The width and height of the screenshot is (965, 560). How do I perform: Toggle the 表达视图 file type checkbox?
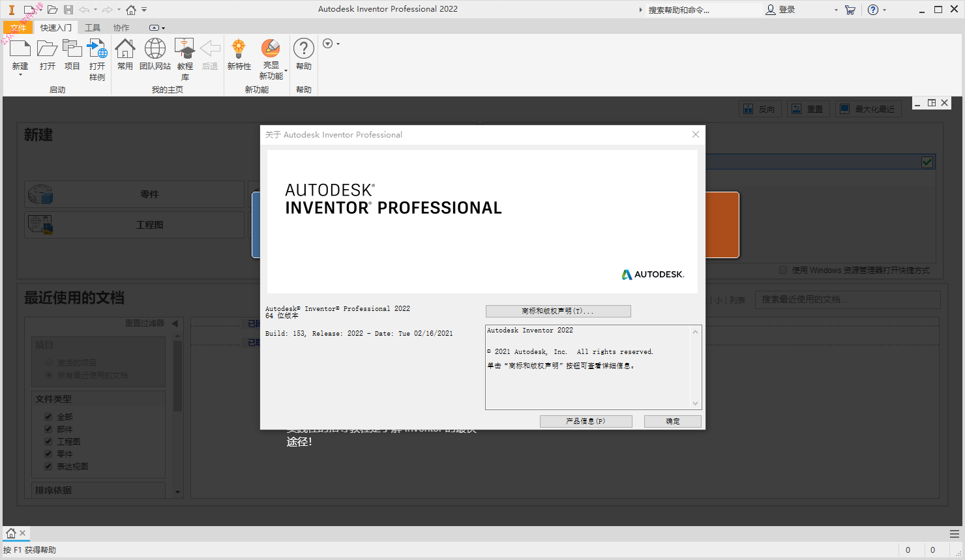(x=48, y=466)
